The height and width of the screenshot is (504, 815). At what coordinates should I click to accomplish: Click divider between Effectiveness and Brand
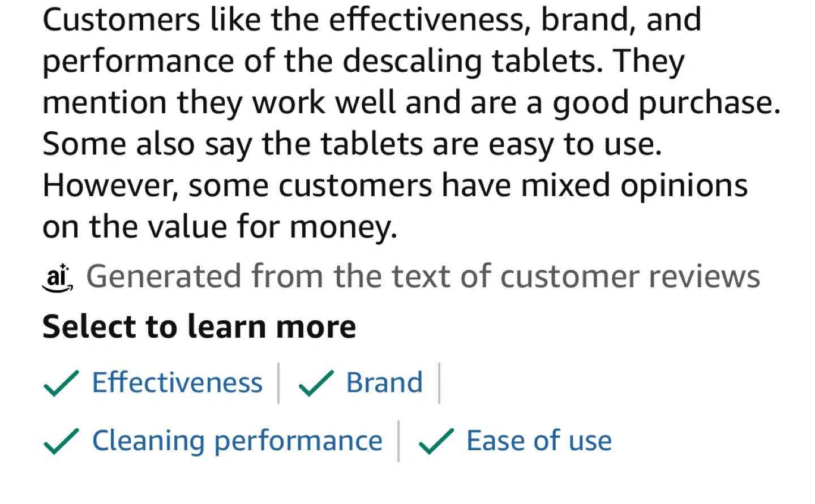coord(278,383)
